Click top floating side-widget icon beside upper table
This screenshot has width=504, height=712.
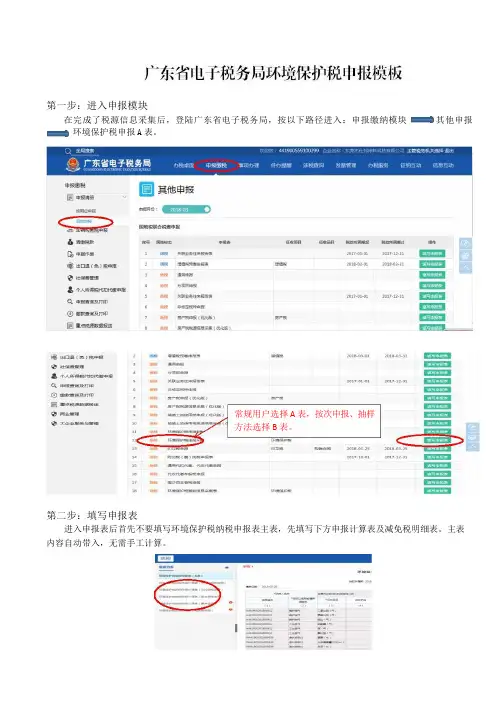click(465, 243)
